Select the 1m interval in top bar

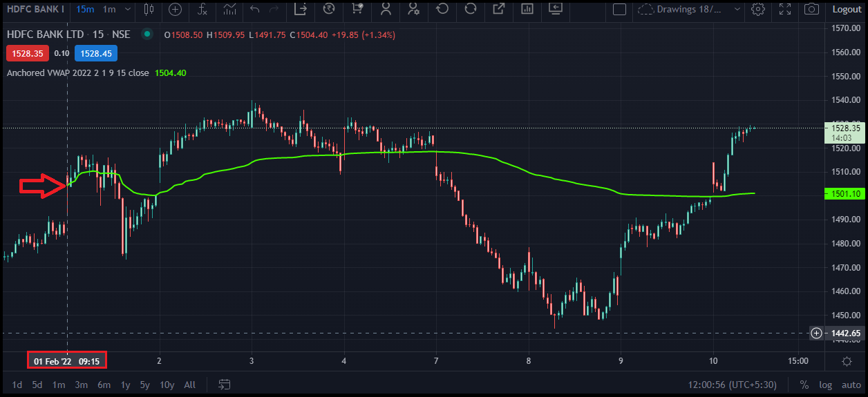click(x=109, y=9)
